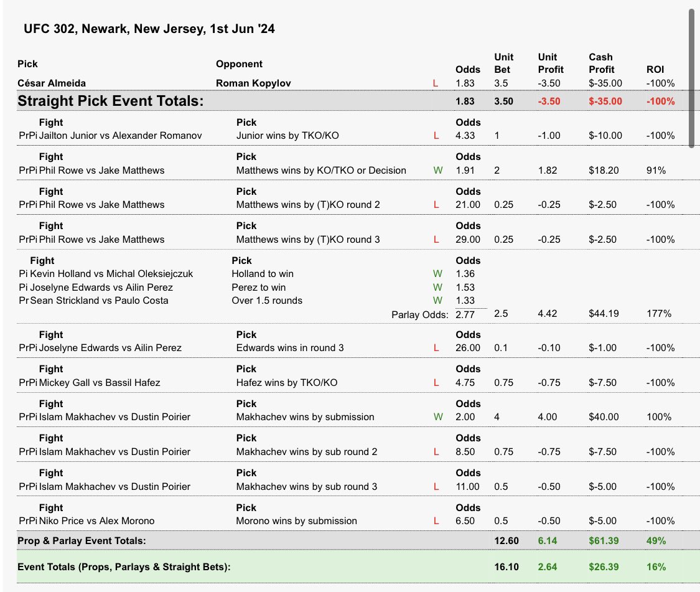The width and height of the screenshot is (700, 592).
Task: Click the pick Makhachev wins by submission
Action: coord(305,417)
